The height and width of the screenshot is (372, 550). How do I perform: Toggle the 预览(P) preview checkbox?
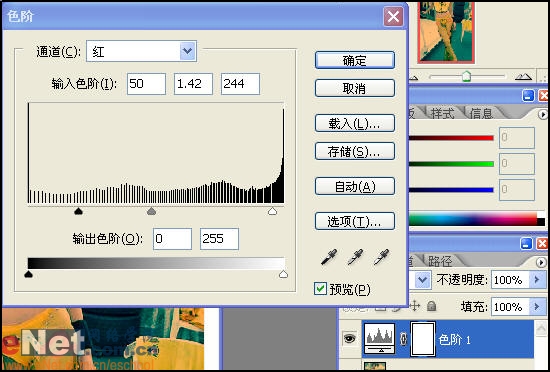pos(320,289)
